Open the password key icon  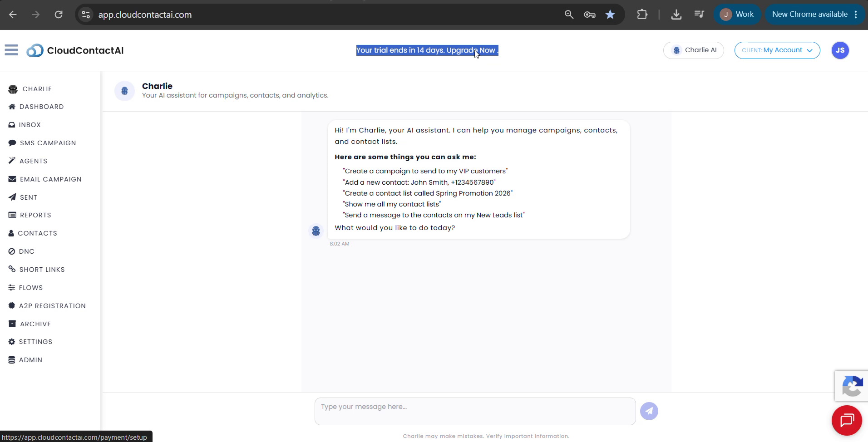click(x=590, y=15)
